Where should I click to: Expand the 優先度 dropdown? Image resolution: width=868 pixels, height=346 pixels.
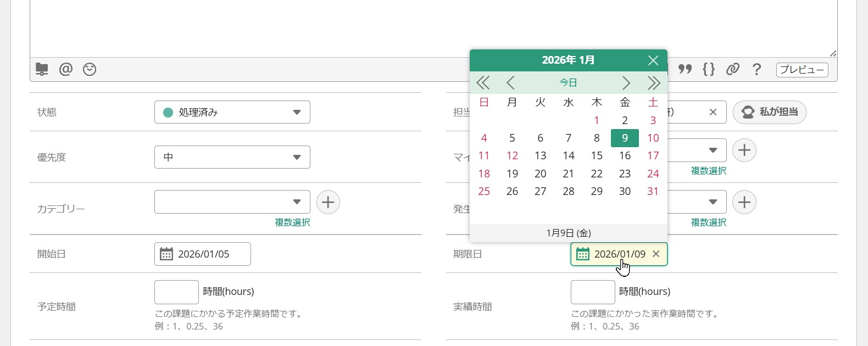pyautogui.click(x=232, y=157)
